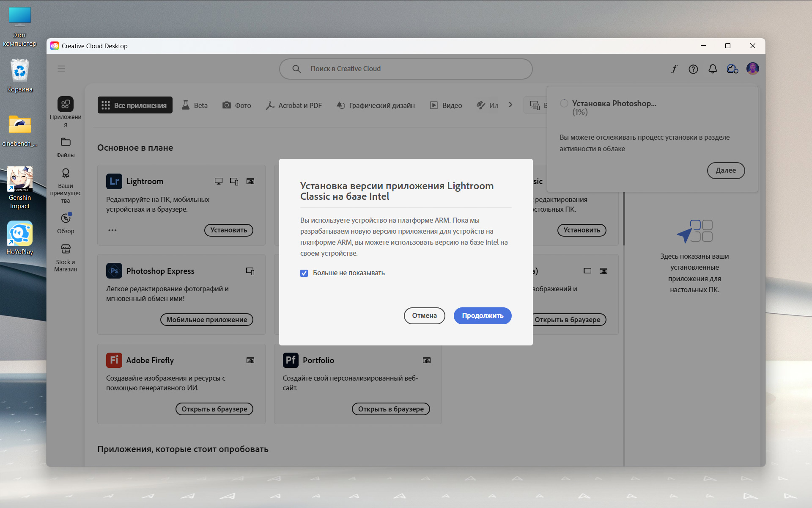
Task: Switch to the Beta tab
Action: coord(195,105)
